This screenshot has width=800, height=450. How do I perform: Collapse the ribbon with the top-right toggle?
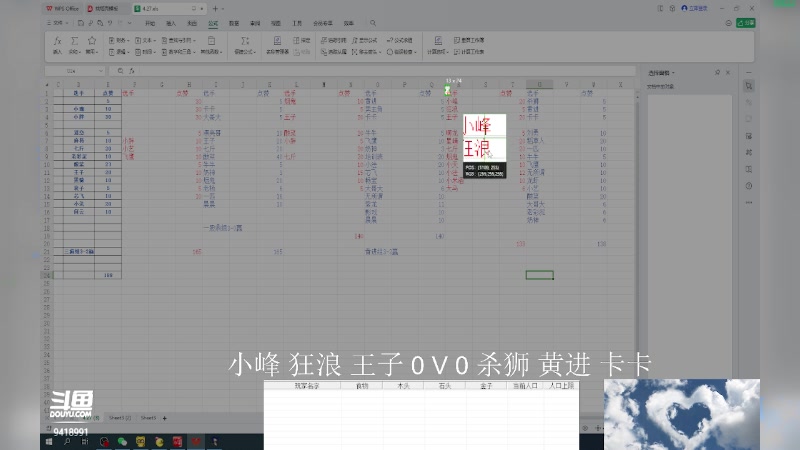coord(728,23)
